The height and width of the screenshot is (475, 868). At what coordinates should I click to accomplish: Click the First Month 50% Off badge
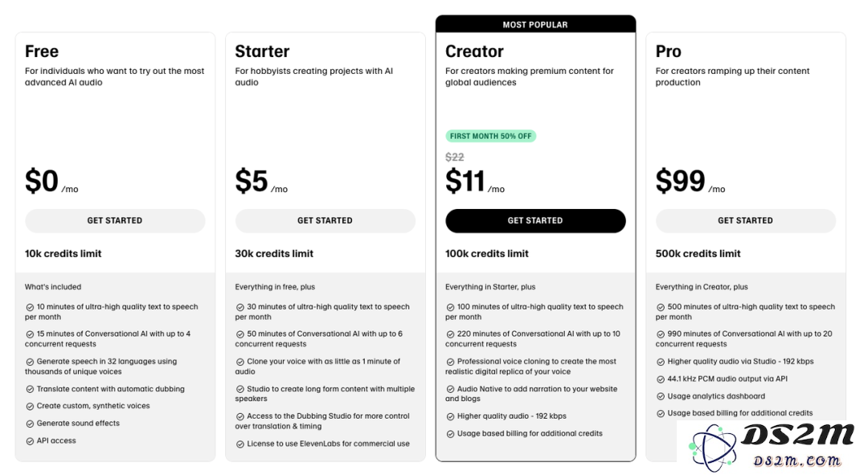tap(490, 136)
